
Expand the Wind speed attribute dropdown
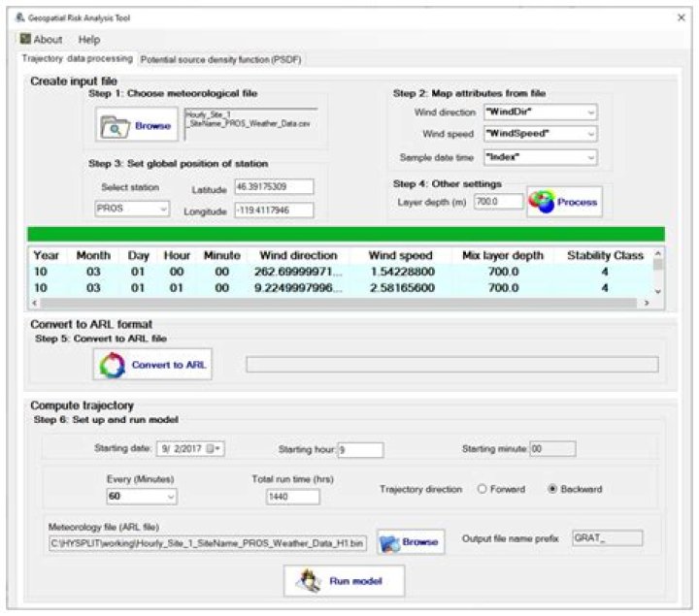(590, 135)
